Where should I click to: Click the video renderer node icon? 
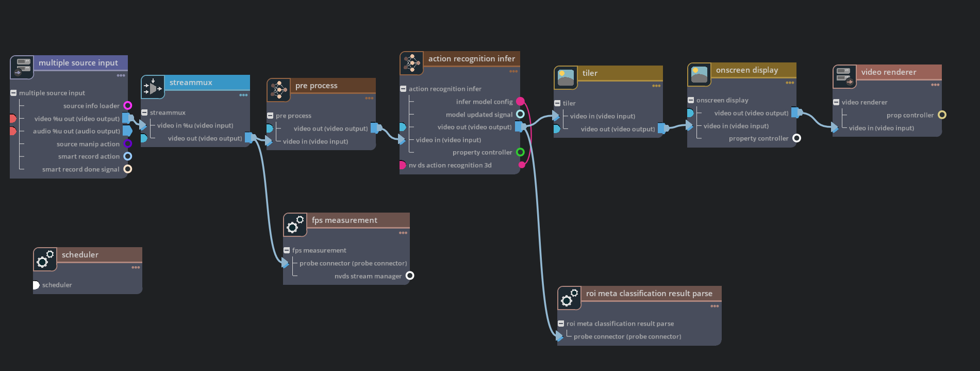click(x=844, y=77)
